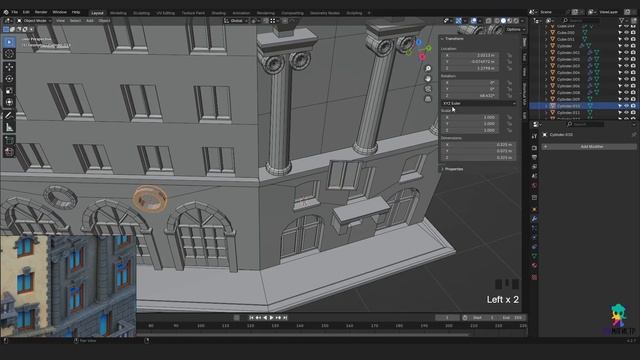The image size is (640, 360).
Task: Open the Material properties tab icon
Action: [x=534, y=265]
